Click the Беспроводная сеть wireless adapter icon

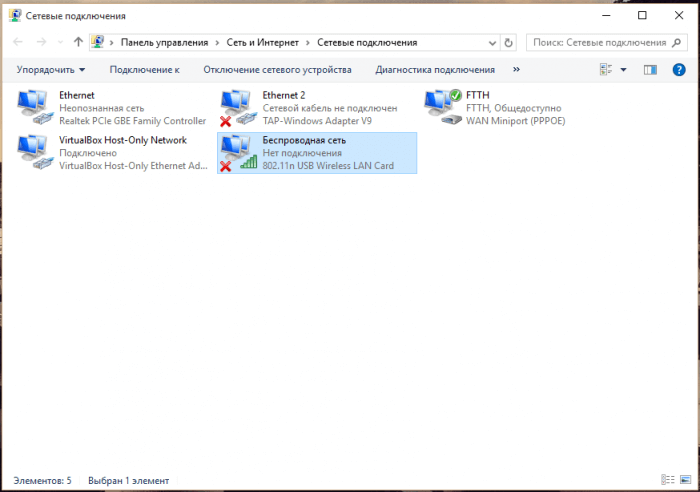[x=236, y=152]
